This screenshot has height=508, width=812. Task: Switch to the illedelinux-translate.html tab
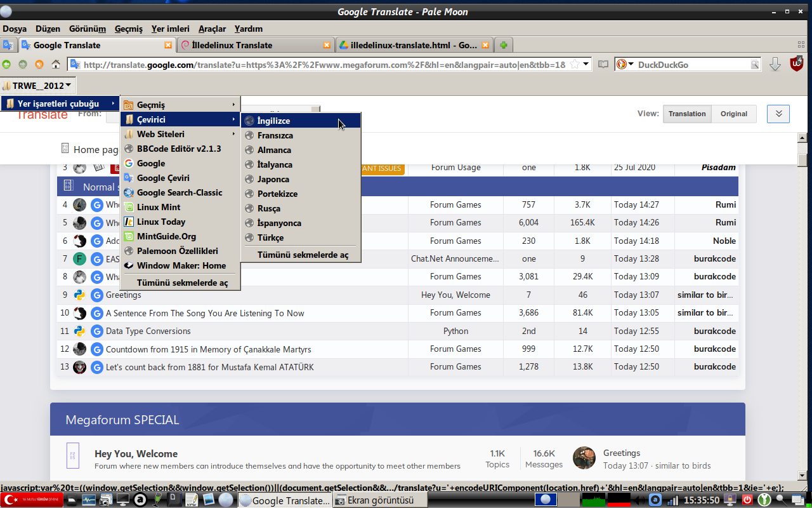tap(414, 45)
